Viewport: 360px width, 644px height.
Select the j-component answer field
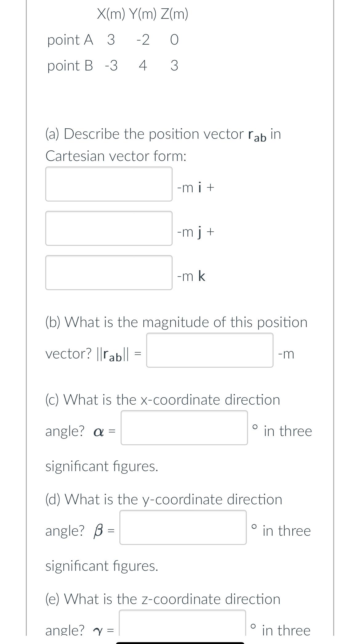click(108, 228)
